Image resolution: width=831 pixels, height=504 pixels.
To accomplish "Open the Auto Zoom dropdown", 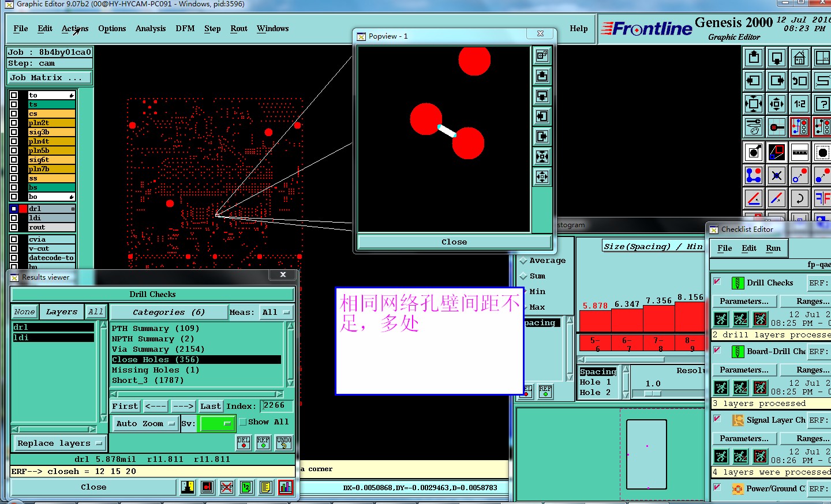I will 145,423.
